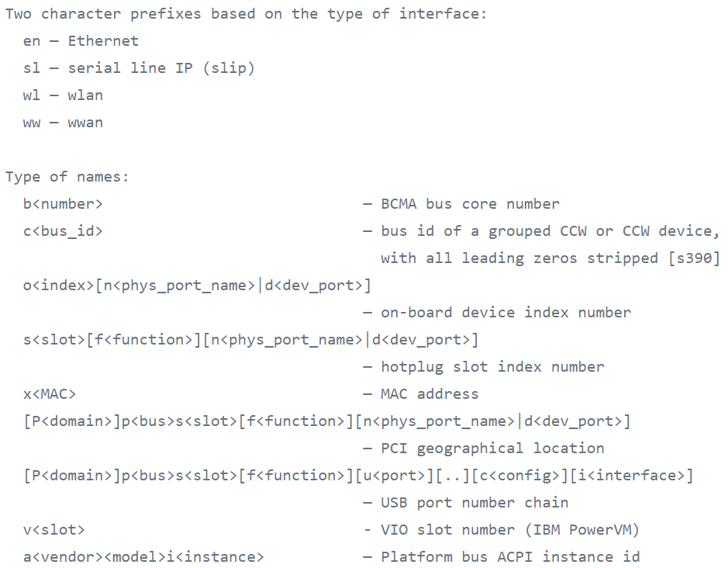Click the "en — Ethernet" prefix line
728x568 pixels.
(x=81, y=41)
